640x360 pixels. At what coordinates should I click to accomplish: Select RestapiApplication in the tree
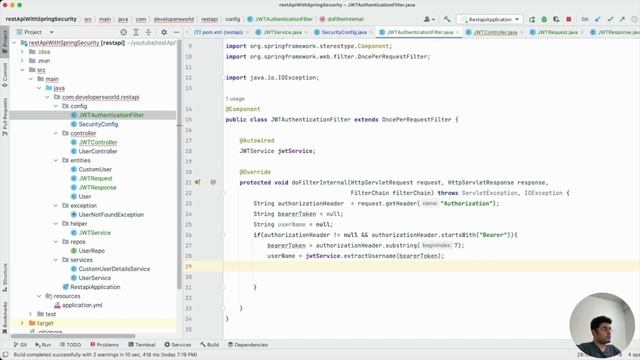[95, 287]
